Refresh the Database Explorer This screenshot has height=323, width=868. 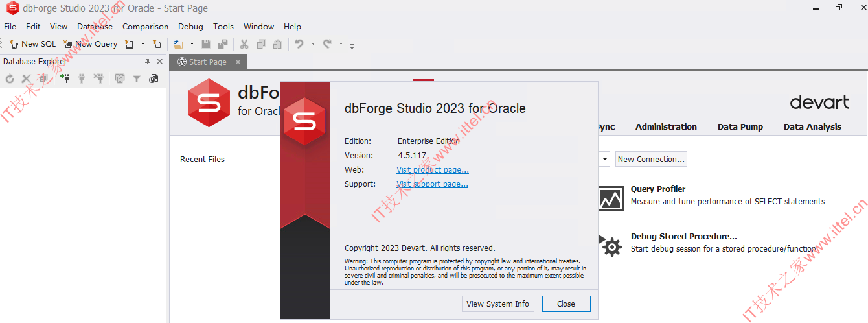[10, 78]
